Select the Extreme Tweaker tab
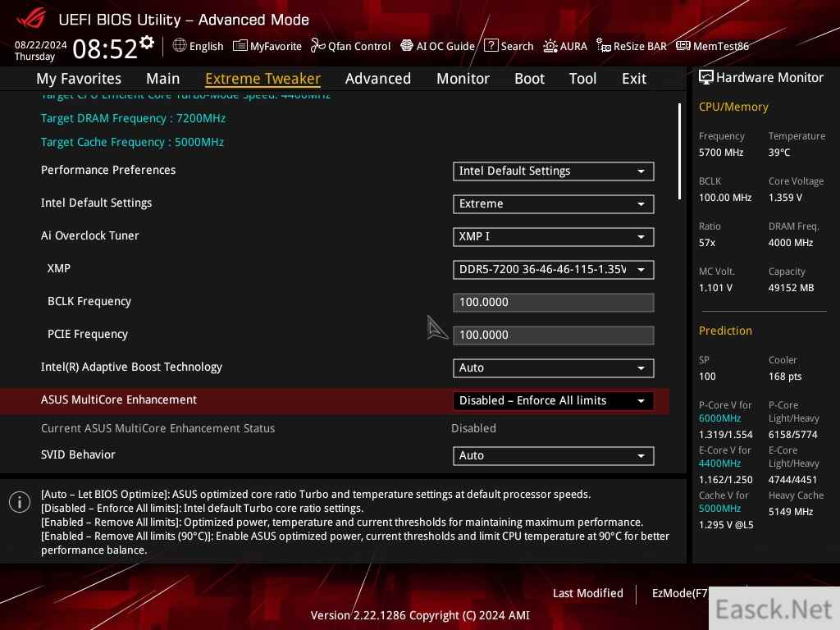The image size is (840, 630). [x=263, y=79]
